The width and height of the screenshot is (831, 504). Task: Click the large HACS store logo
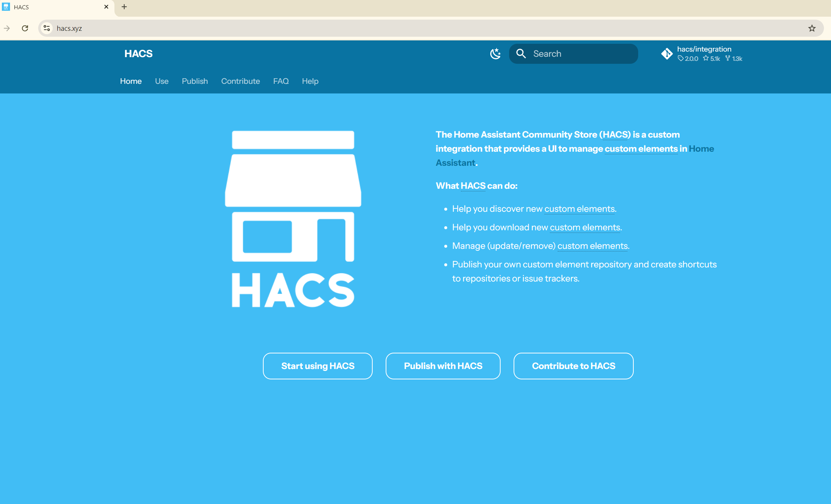coord(293,219)
